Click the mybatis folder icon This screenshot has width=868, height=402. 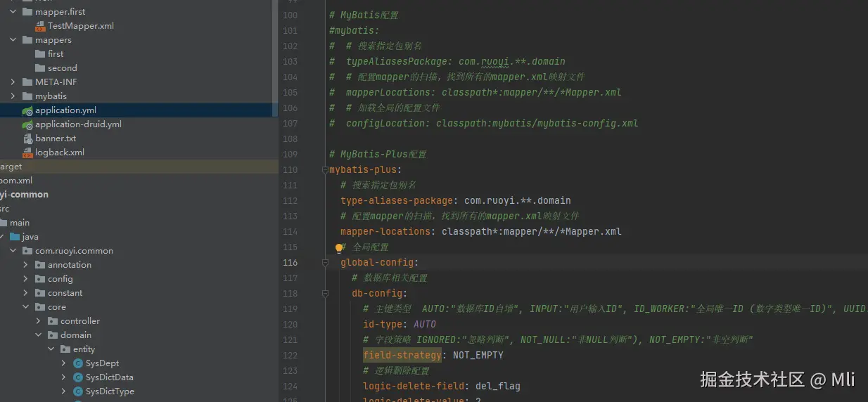(27, 96)
